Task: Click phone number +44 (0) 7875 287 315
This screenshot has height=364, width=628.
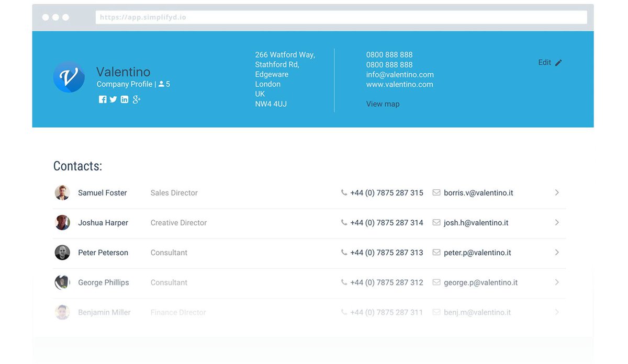Action: coord(387,193)
